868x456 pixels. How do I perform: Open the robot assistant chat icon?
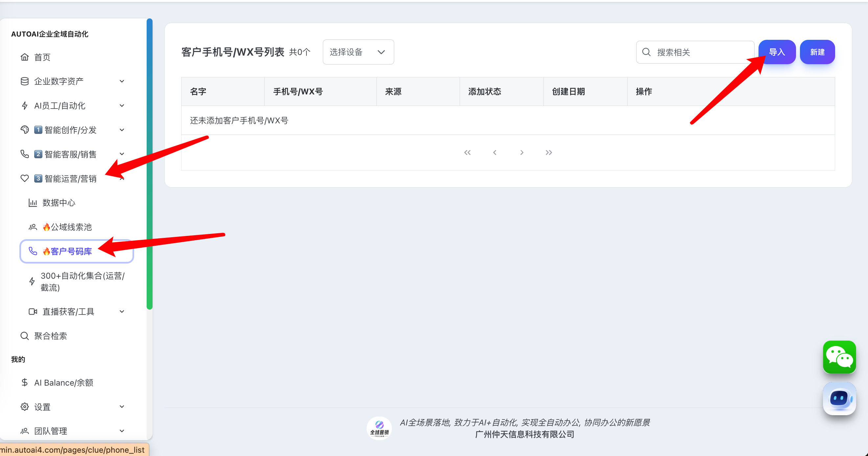pyautogui.click(x=839, y=398)
